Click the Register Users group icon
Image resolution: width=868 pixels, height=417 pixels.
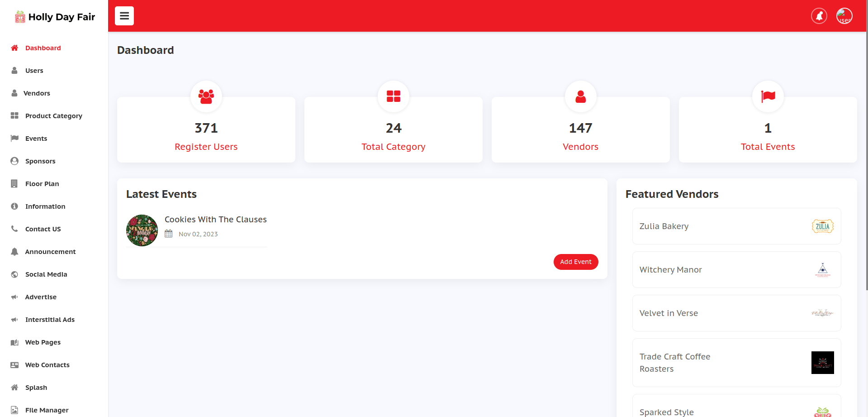pyautogui.click(x=206, y=96)
